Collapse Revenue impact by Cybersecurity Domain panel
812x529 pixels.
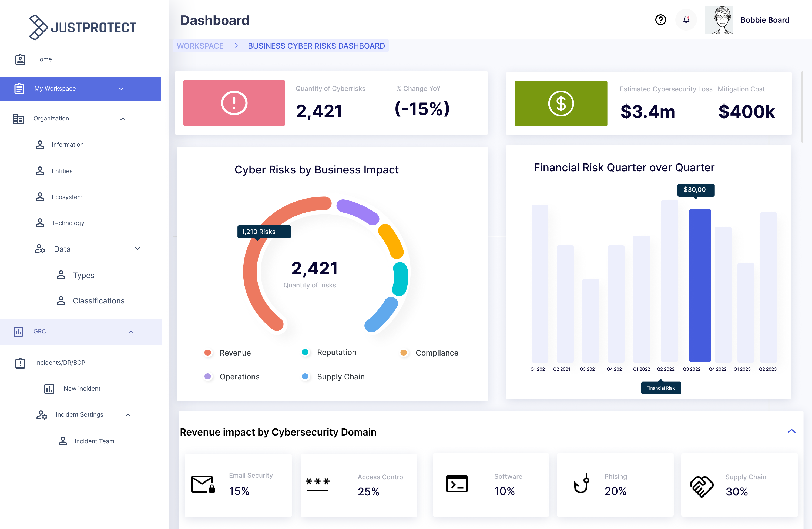point(791,431)
